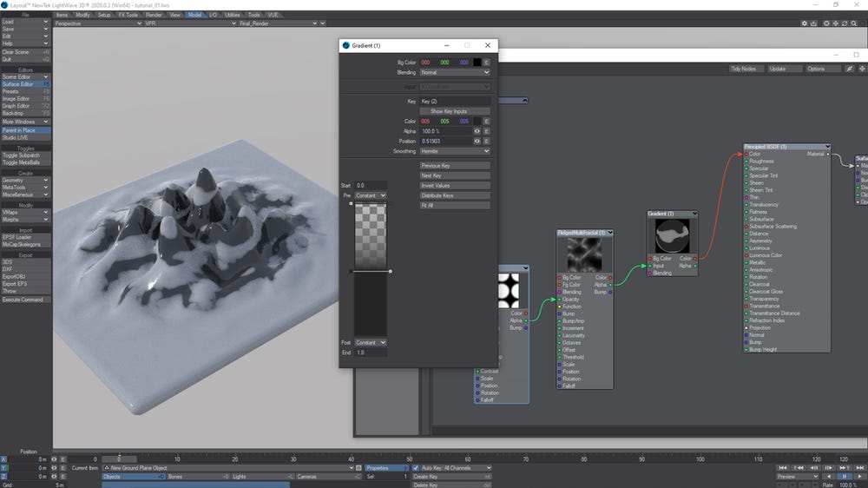Image resolution: width=868 pixels, height=488 pixels.
Task: Click the E envelope button in Y row
Action: [62, 467]
